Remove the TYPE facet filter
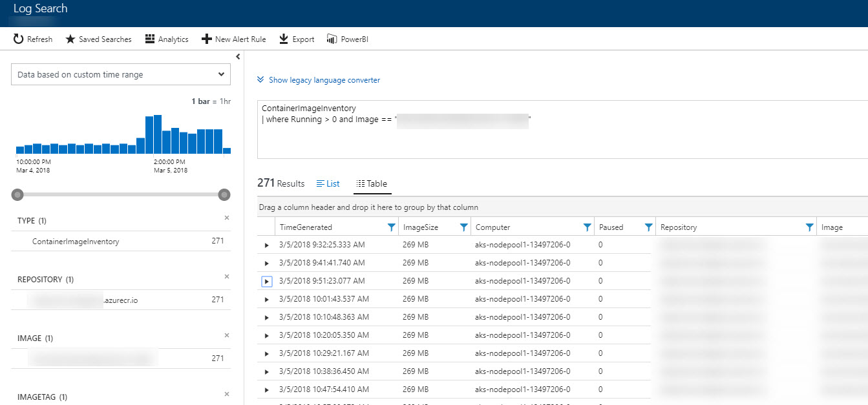868x405 pixels. tap(227, 218)
